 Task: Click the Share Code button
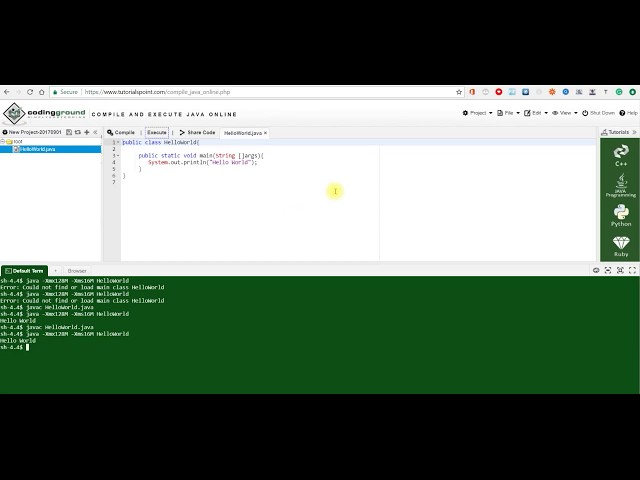coord(197,133)
